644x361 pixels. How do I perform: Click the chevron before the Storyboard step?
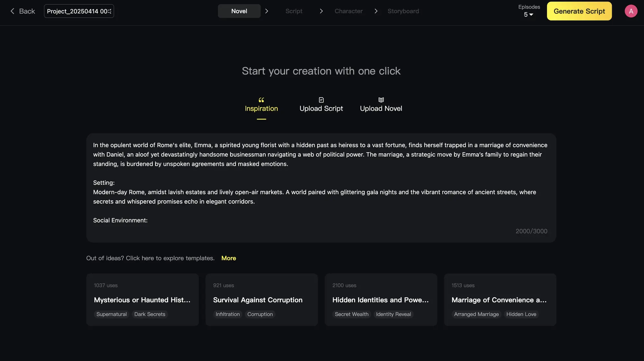[376, 11]
